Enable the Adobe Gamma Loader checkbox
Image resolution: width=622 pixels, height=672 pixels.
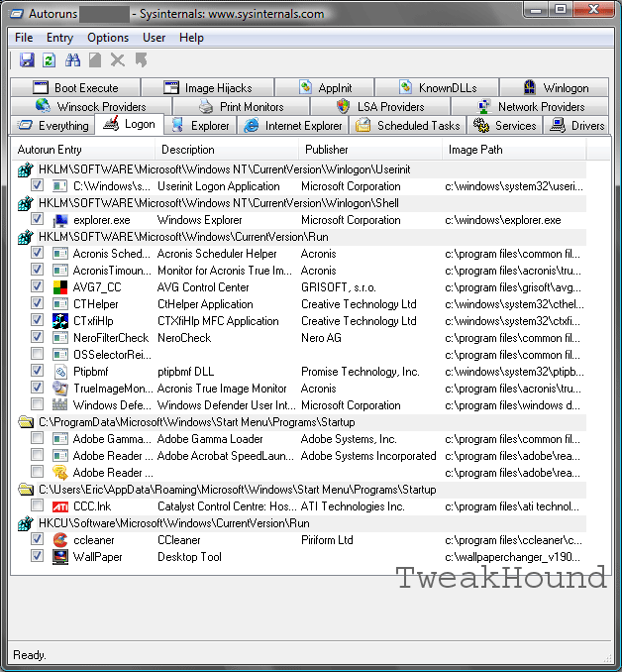(x=38, y=438)
